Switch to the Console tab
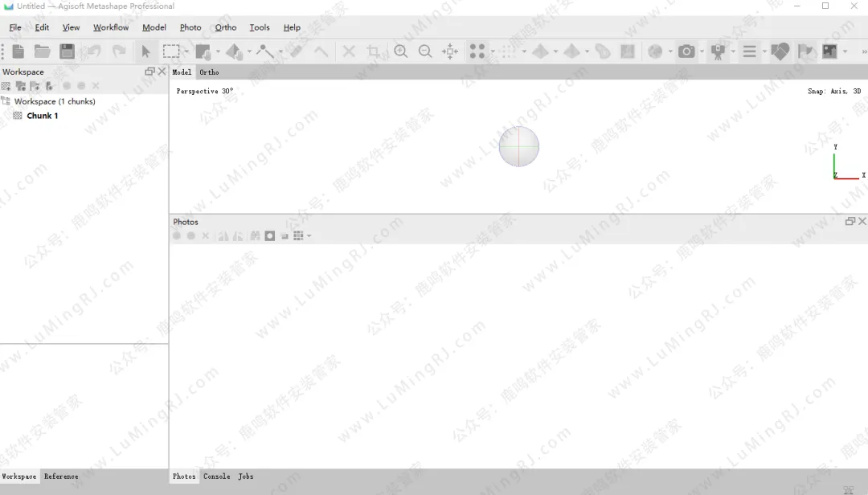 pos(216,477)
